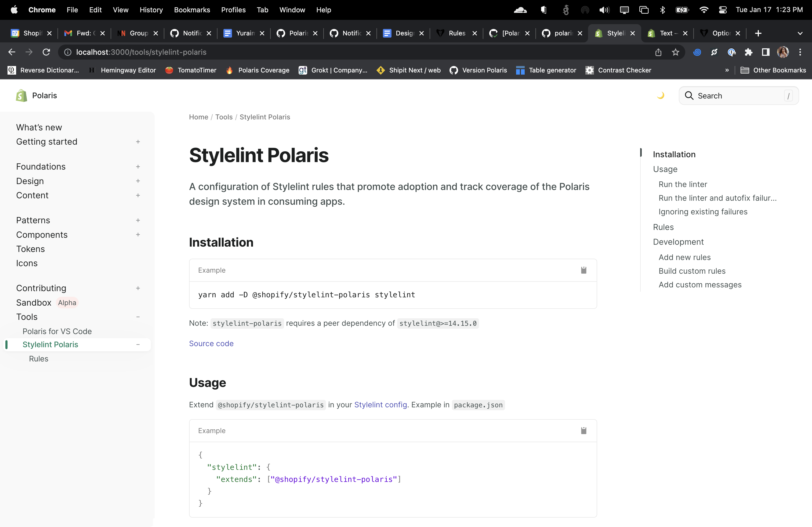Copy the package.json example code
Viewport: 812px width, 527px height.
tap(583, 431)
